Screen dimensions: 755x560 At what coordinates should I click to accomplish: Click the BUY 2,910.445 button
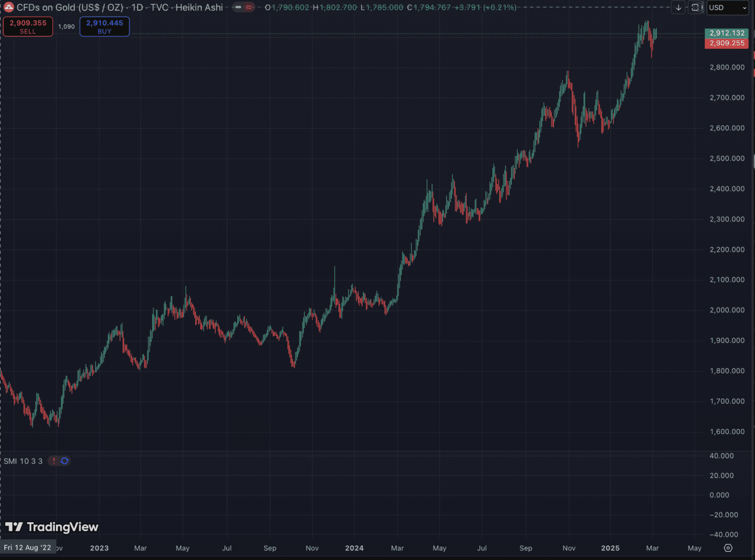click(105, 26)
